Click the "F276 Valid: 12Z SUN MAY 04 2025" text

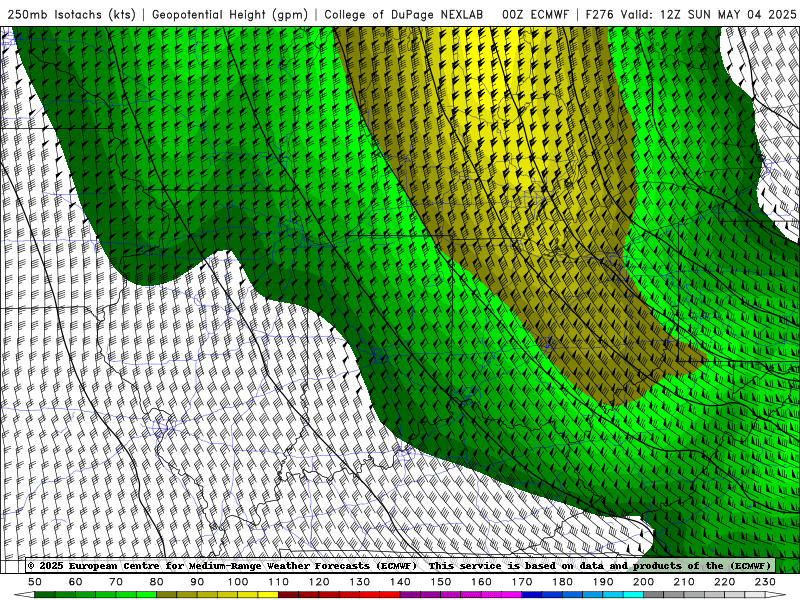(x=691, y=14)
